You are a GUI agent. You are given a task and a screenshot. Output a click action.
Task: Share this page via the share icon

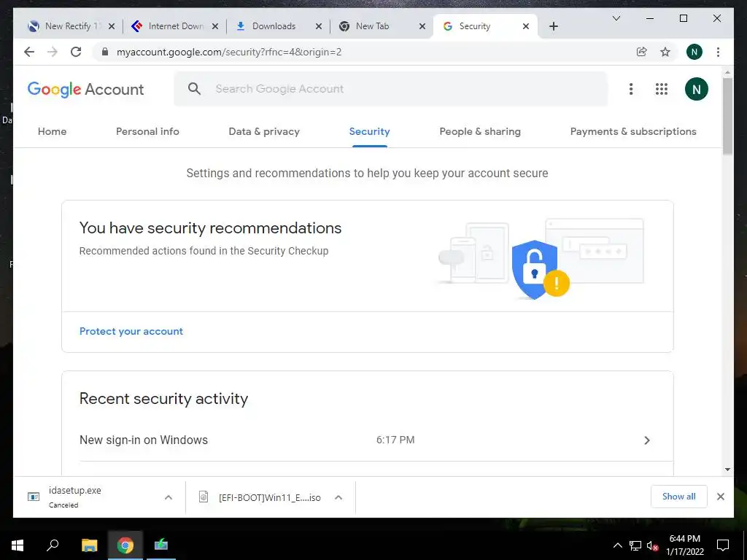click(x=642, y=52)
